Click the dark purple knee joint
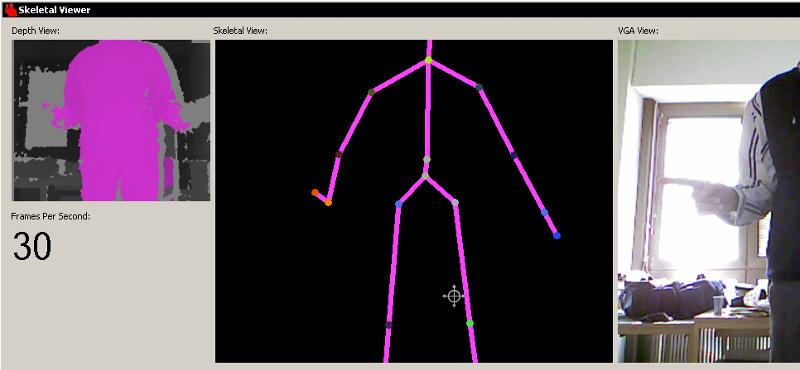The image size is (800, 370). click(x=388, y=325)
